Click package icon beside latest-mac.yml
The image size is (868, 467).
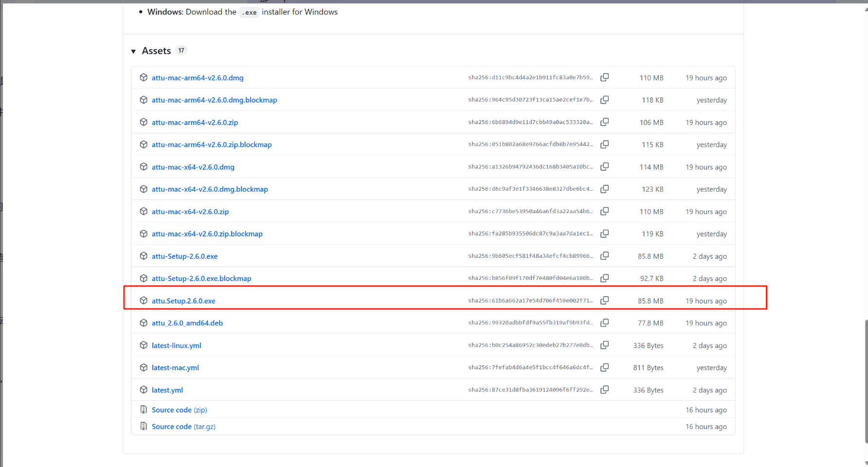144,368
